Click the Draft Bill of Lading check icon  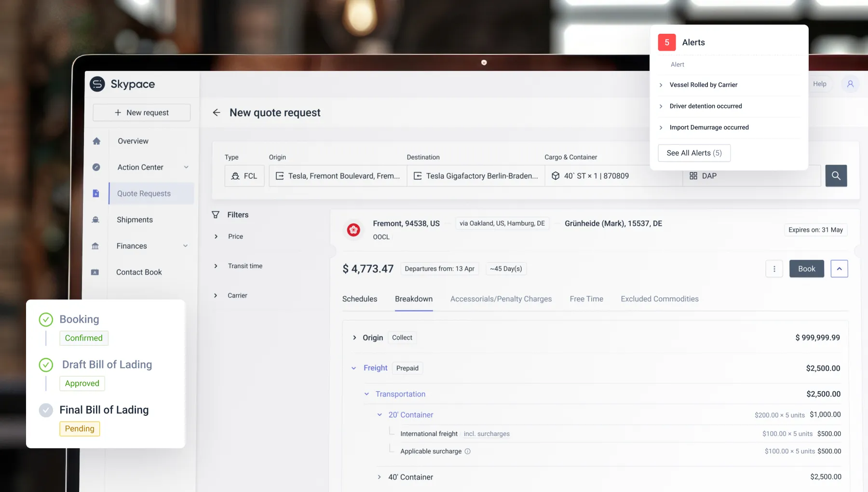point(46,365)
